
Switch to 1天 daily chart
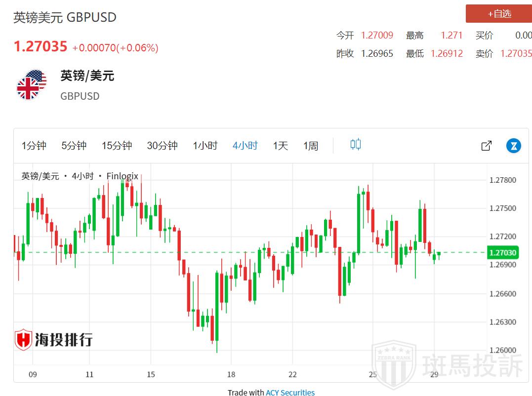pyautogui.click(x=280, y=146)
